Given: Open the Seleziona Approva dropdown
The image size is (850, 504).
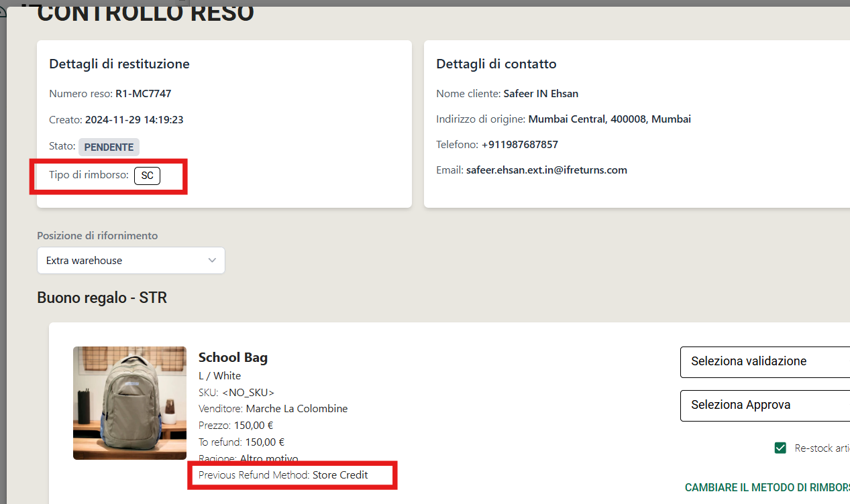Looking at the screenshot, I should click(765, 405).
